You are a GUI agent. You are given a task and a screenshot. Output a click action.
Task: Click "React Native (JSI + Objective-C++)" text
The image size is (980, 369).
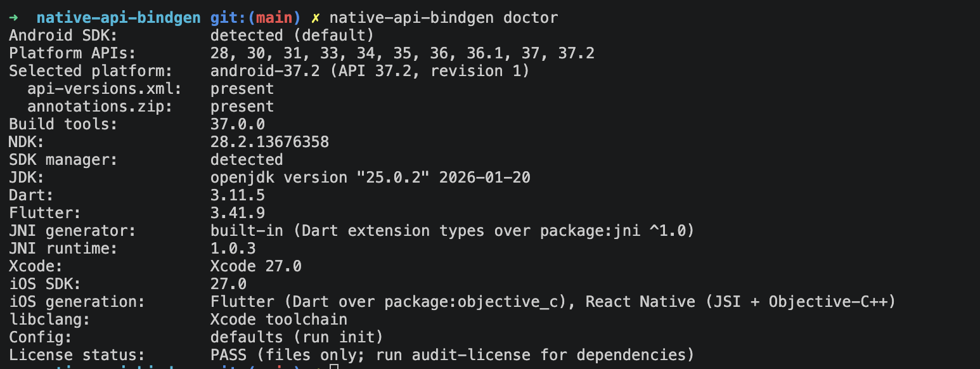point(740,302)
